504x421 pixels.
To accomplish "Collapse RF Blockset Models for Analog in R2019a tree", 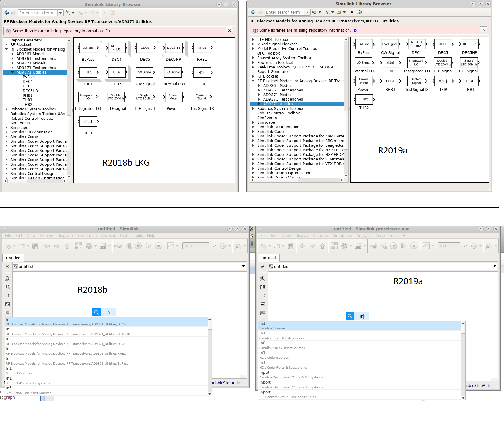I will coord(253,81).
